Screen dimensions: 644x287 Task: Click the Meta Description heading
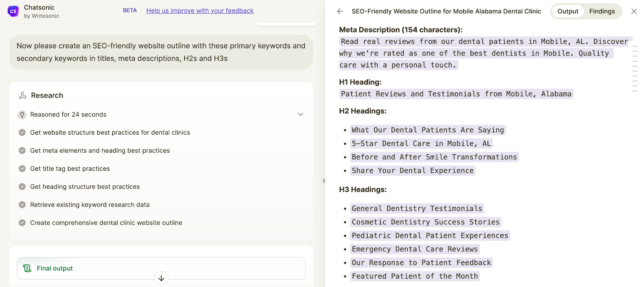pyautogui.click(x=401, y=30)
